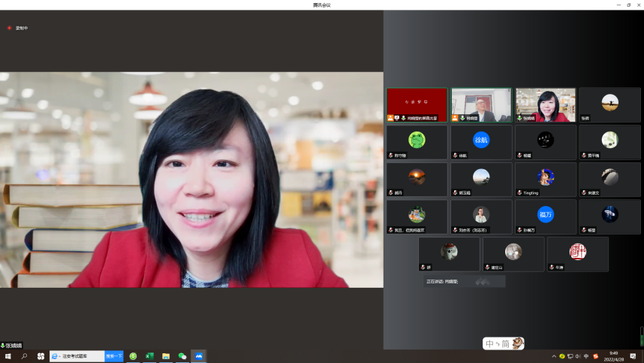
Task: Open File Explorer in the taskbar
Action: coord(166,356)
